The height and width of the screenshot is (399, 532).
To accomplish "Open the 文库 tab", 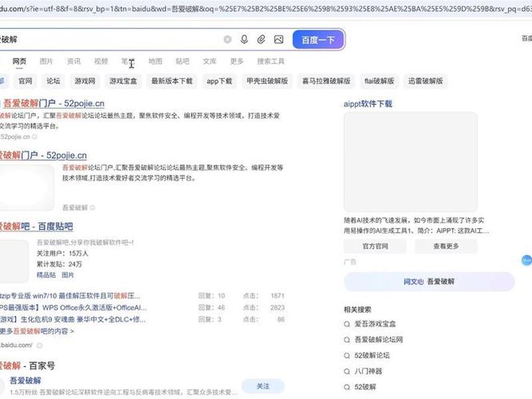I will click(209, 61).
